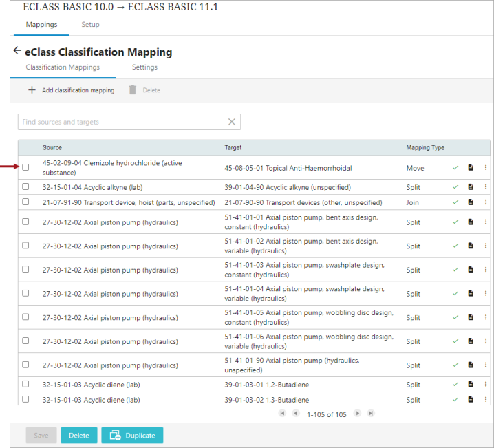The height and width of the screenshot is (448, 494).
Task: Switch to the Mappings tab
Action: (x=41, y=25)
